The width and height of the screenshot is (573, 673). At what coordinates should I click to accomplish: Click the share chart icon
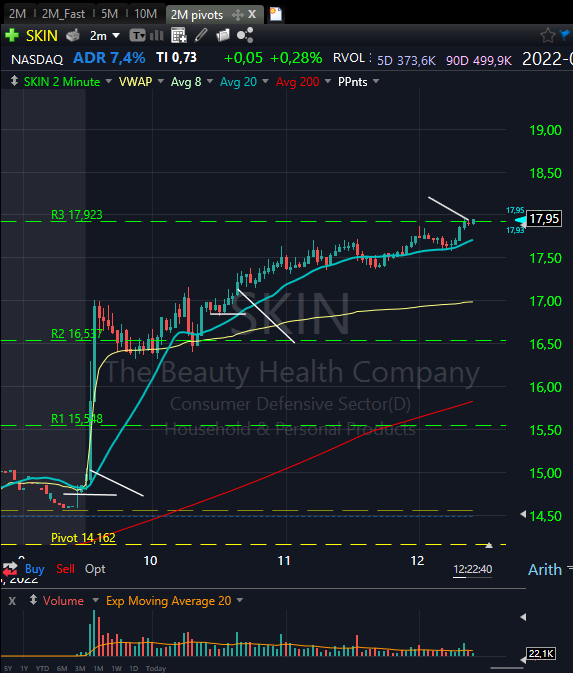(245, 35)
